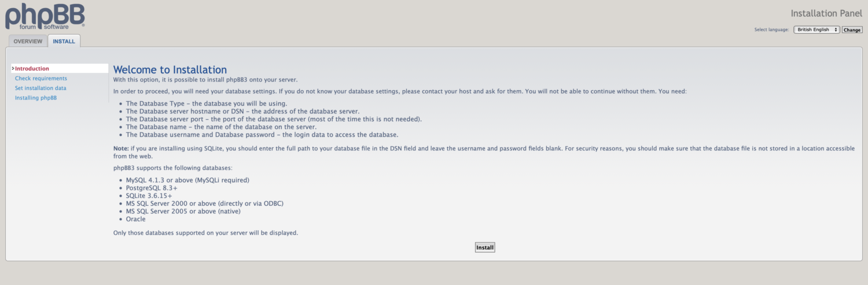Switch to the Overview tab
Image resolution: width=868 pixels, height=285 pixels.
[28, 42]
